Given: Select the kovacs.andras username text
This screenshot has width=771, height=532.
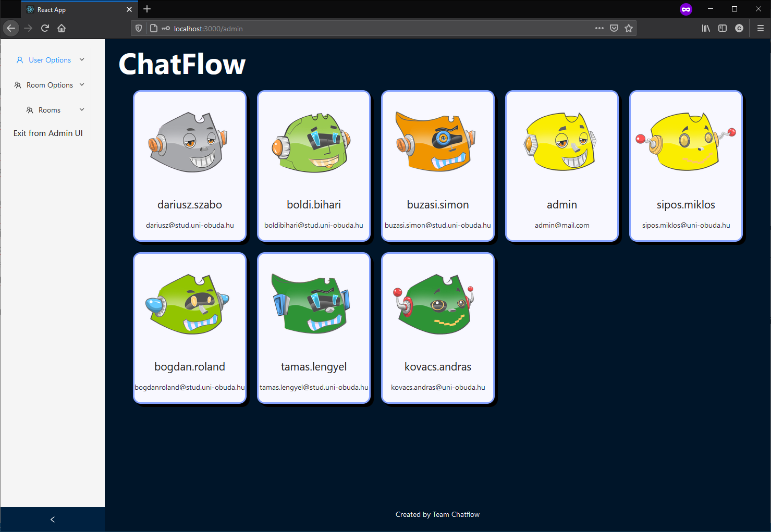Looking at the screenshot, I should 438,367.
